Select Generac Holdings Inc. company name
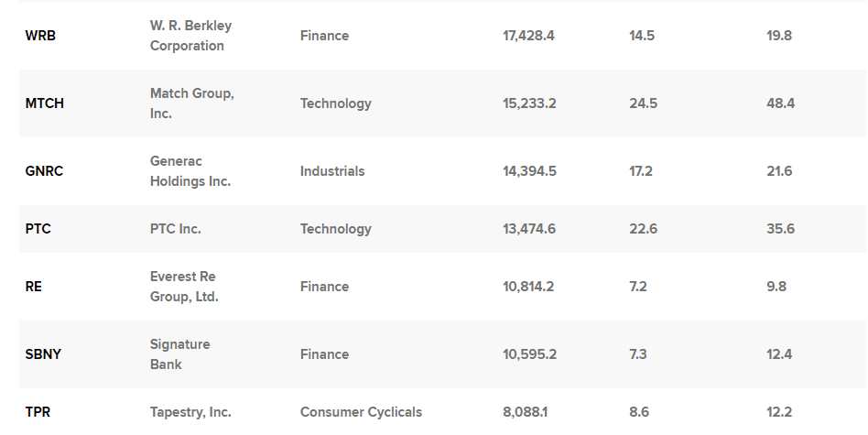The width and height of the screenshot is (868, 435). pyautogui.click(x=190, y=171)
